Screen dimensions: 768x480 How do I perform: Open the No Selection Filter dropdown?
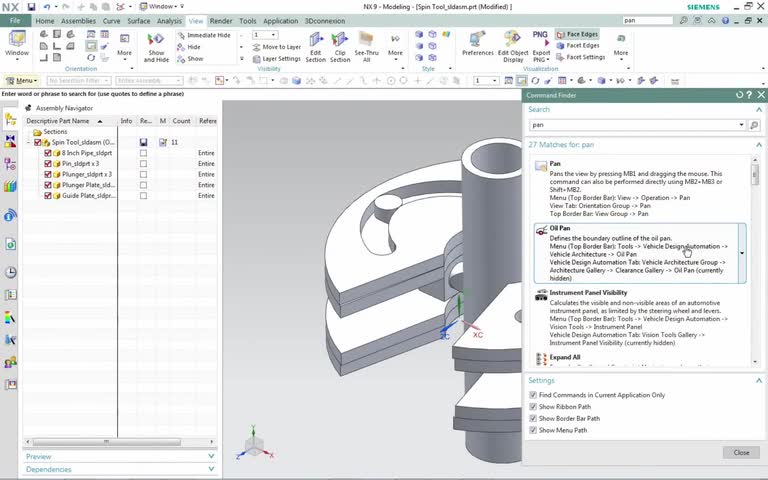click(79, 80)
